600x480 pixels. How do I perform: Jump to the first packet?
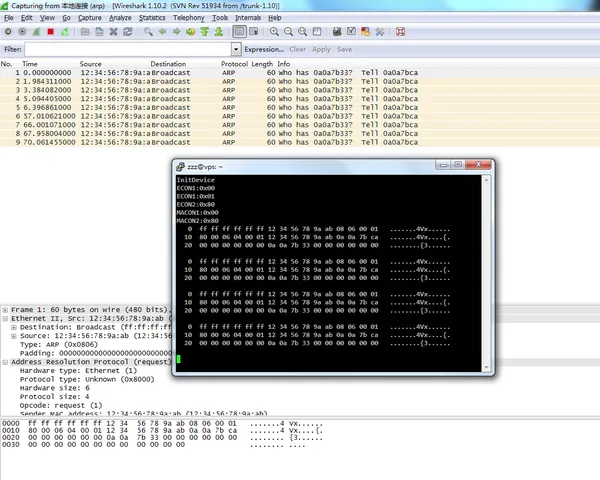205,32
